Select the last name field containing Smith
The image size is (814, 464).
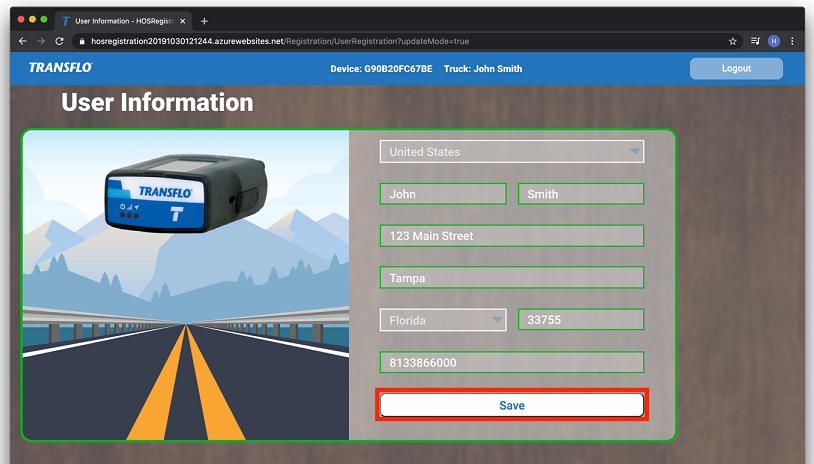click(580, 194)
